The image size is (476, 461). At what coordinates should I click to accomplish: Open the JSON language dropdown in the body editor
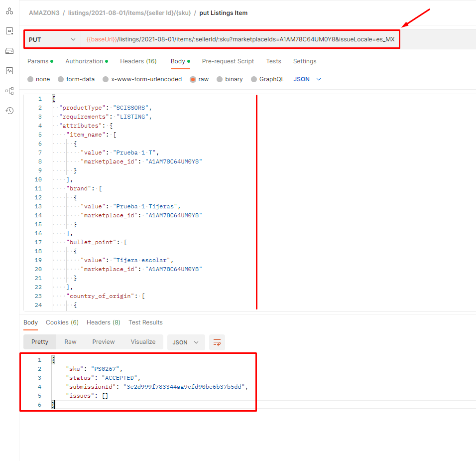pos(307,79)
